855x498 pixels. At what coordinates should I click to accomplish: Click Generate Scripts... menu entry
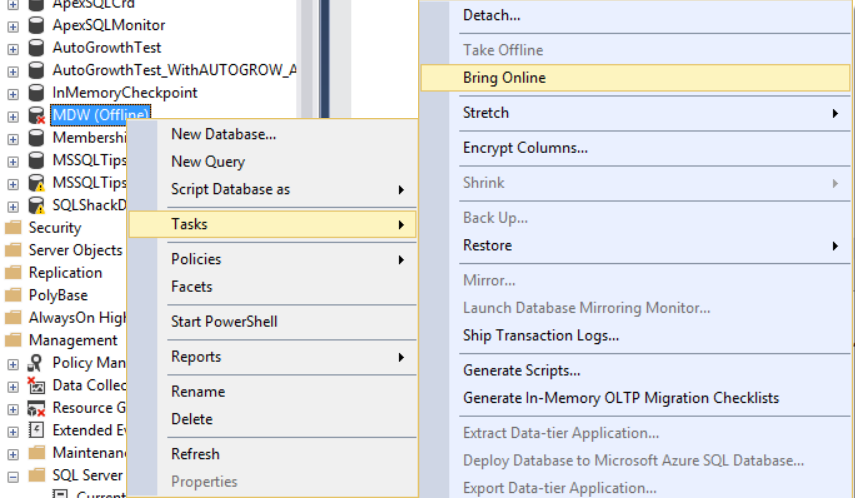(x=521, y=370)
